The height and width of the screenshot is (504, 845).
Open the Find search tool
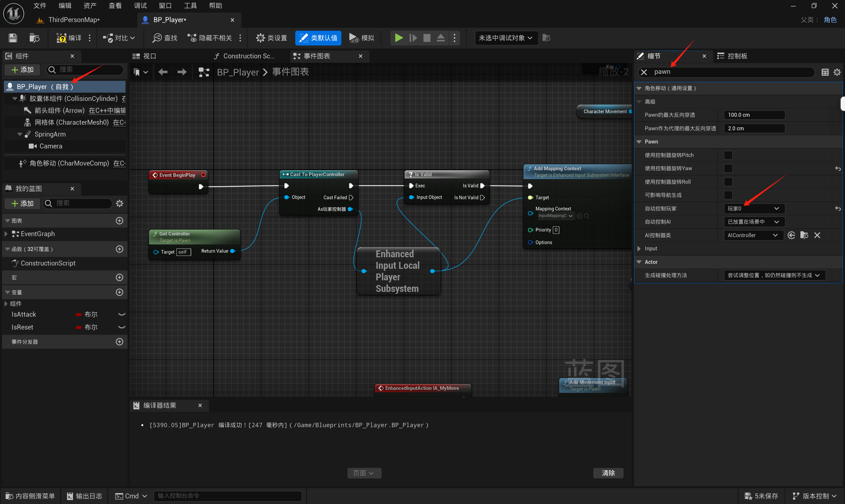point(165,38)
